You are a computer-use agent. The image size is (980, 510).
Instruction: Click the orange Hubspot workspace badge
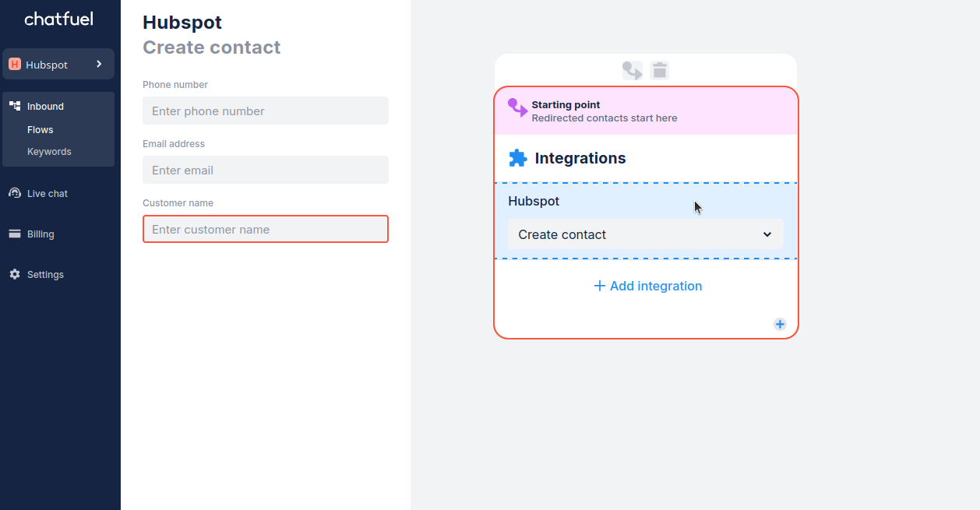pyautogui.click(x=14, y=65)
